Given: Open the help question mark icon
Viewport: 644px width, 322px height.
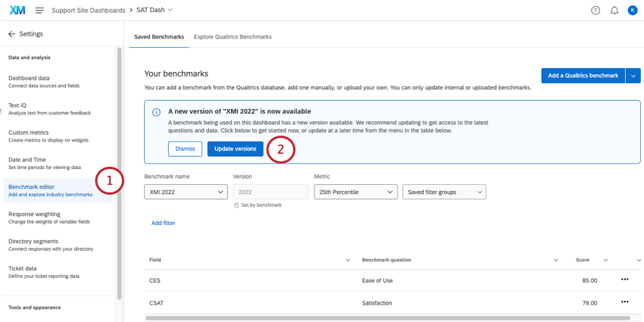Looking at the screenshot, I should (x=595, y=11).
